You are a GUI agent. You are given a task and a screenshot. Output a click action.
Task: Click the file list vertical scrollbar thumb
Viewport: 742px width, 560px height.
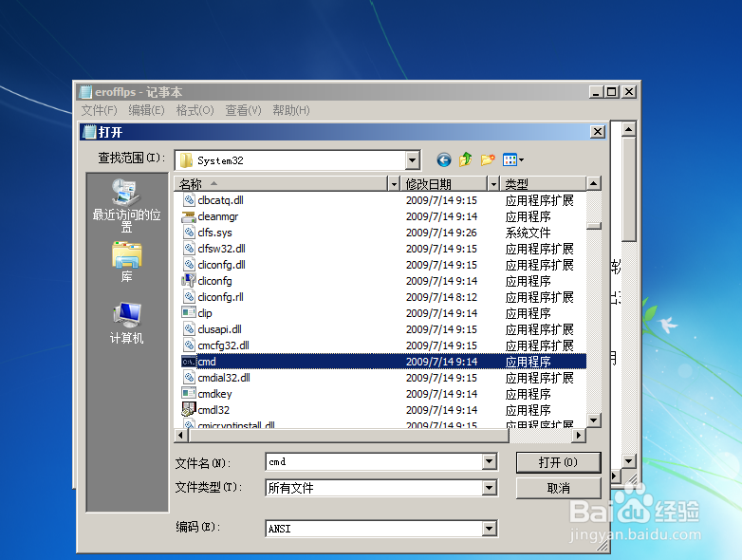593,226
